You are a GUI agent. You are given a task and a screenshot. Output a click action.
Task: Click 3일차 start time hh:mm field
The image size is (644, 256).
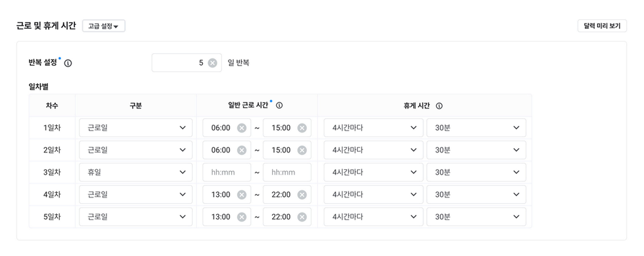click(227, 172)
